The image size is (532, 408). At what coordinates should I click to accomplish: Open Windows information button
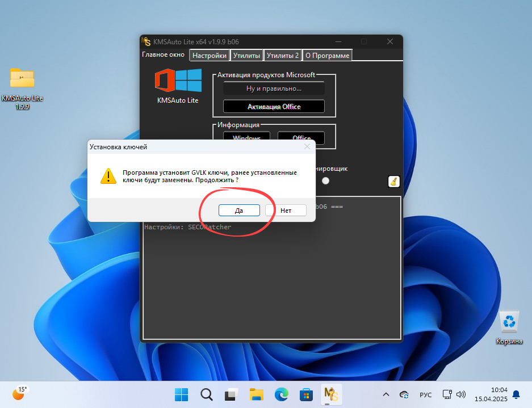(246, 137)
